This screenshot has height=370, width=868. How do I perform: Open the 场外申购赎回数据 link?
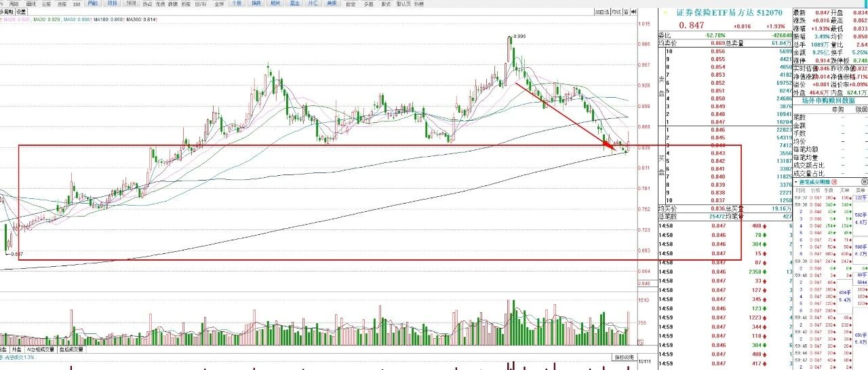click(x=829, y=100)
